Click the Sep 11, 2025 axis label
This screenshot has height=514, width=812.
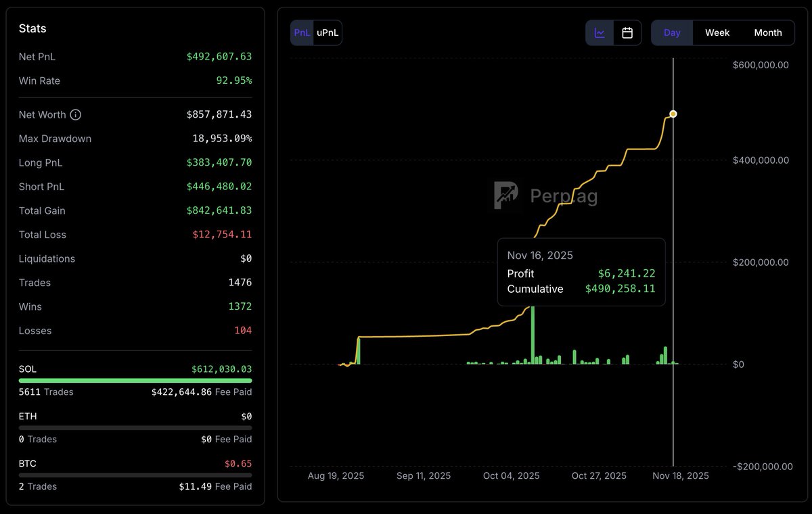pyautogui.click(x=424, y=476)
